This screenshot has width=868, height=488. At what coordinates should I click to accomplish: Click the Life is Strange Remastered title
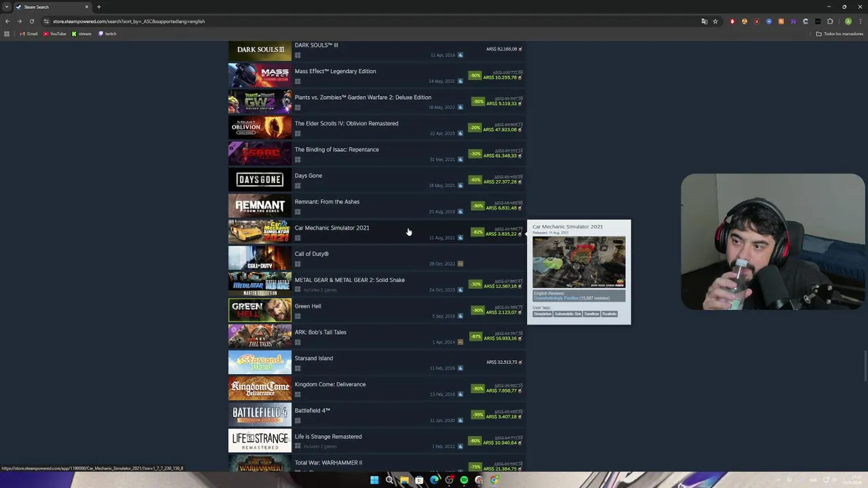(328, 436)
